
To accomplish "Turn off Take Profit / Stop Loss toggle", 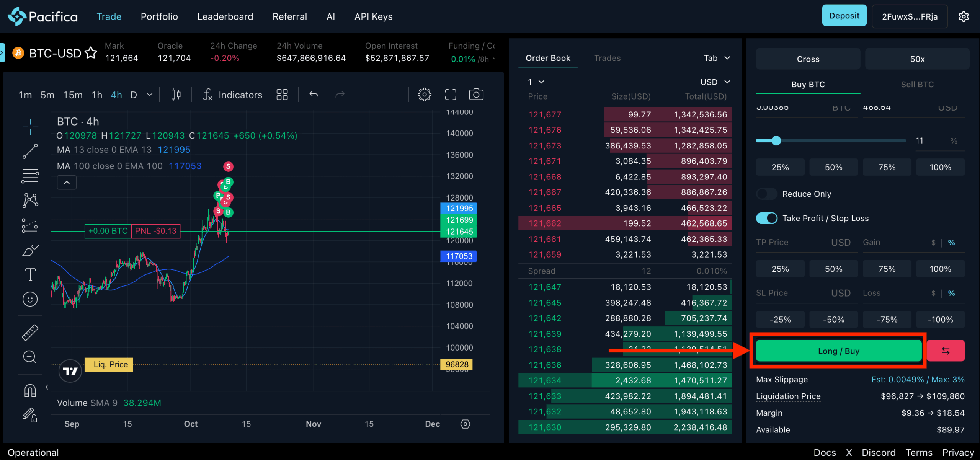I will (766, 218).
